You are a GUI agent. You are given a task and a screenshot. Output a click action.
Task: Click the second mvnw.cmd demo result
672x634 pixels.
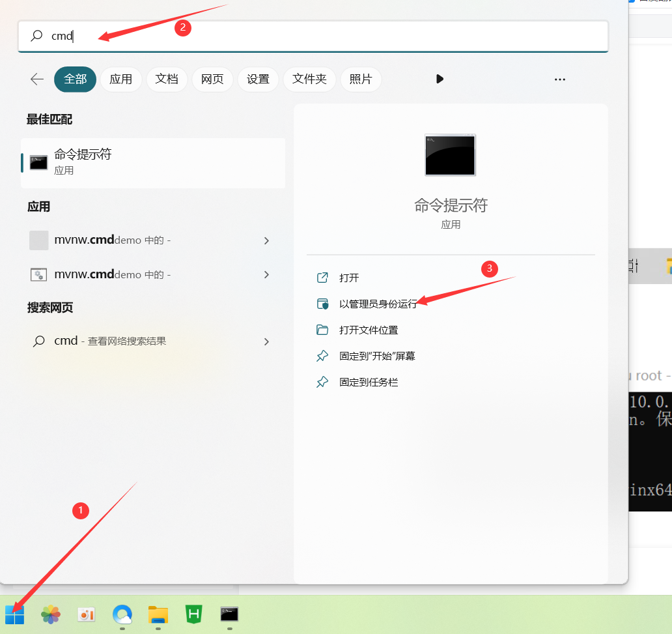[153, 274]
